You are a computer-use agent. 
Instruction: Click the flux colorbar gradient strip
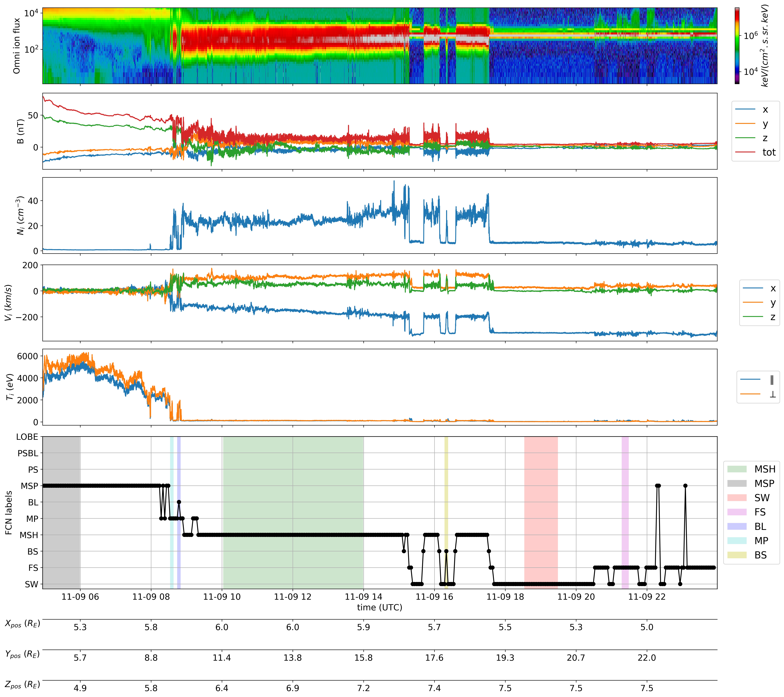coord(737,46)
